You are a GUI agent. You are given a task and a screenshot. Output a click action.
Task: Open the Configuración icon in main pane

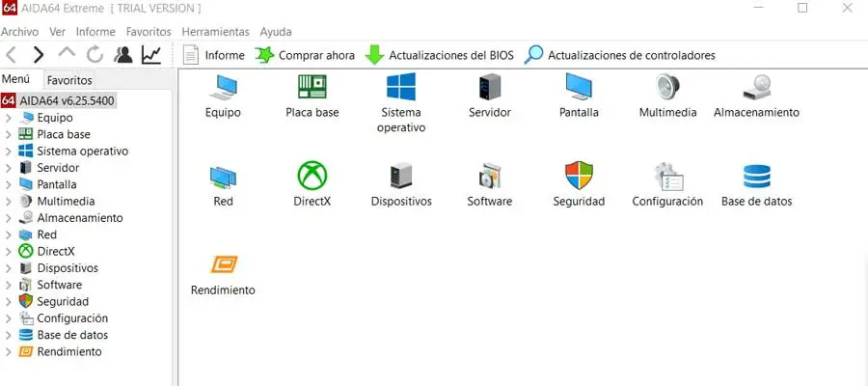pyautogui.click(x=667, y=177)
